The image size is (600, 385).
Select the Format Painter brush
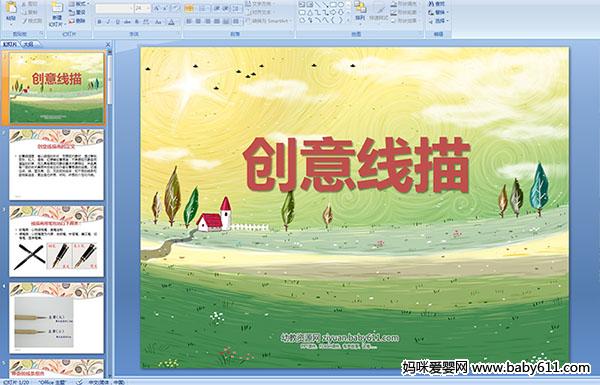25,21
